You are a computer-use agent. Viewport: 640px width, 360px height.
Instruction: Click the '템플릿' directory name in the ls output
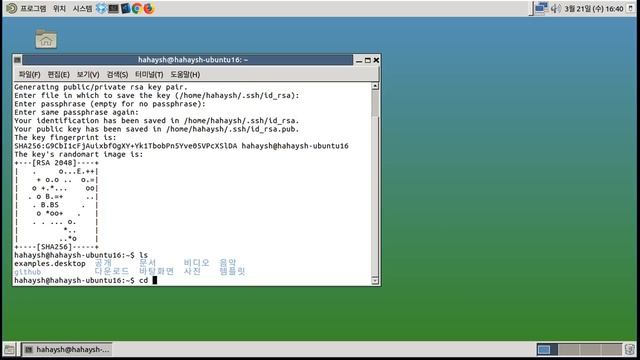click(232, 271)
